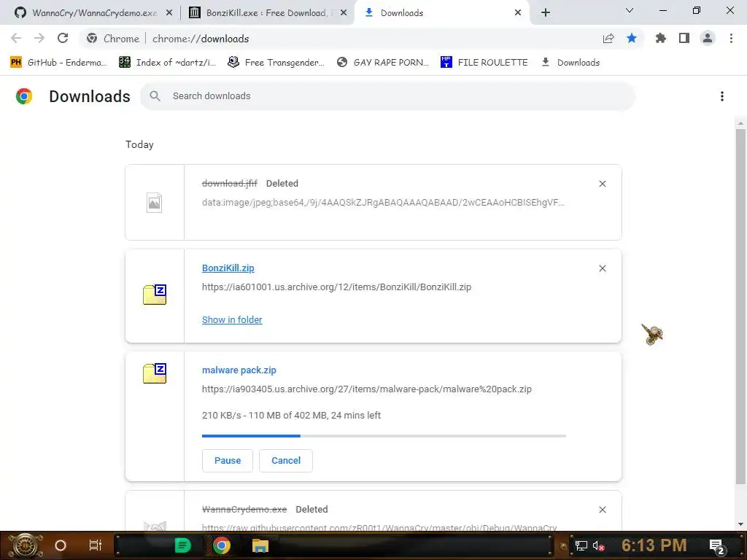The height and width of the screenshot is (560, 747).
Task: Expand the tab search chevron
Action: pyautogui.click(x=629, y=10)
